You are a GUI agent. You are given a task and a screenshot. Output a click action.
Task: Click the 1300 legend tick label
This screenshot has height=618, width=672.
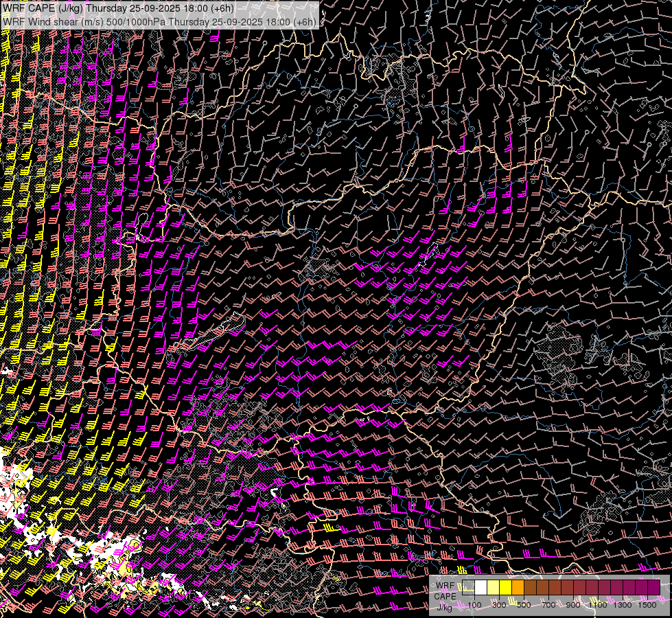point(623,605)
